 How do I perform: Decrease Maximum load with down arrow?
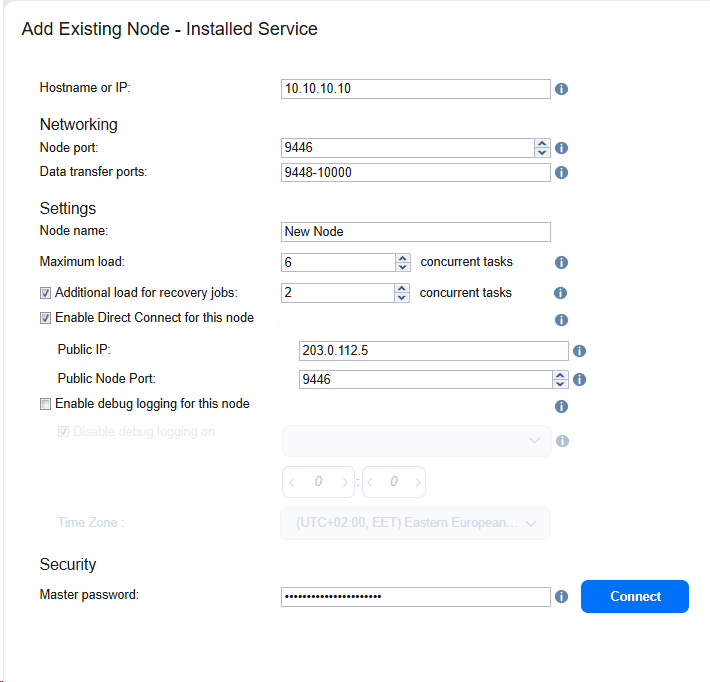(x=402, y=268)
